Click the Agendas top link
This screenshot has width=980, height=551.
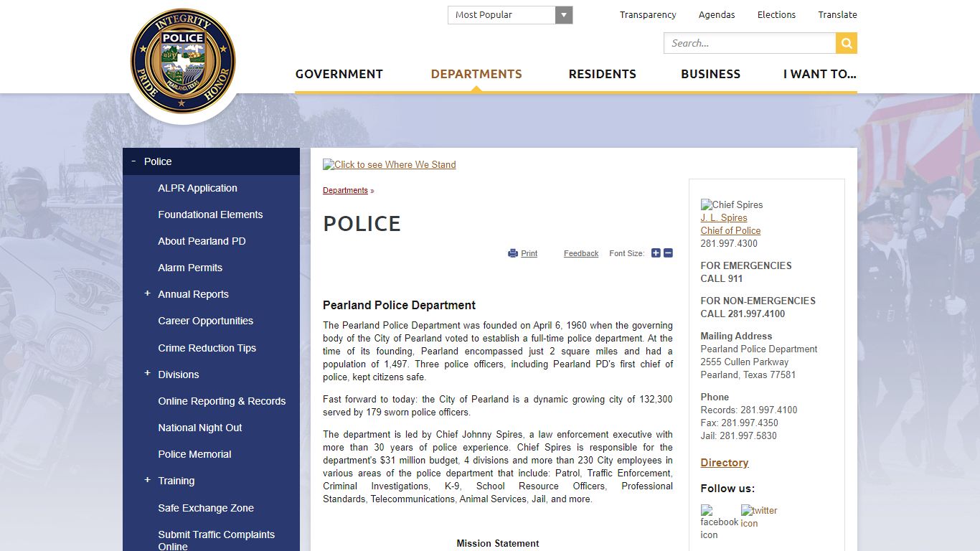tap(717, 14)
